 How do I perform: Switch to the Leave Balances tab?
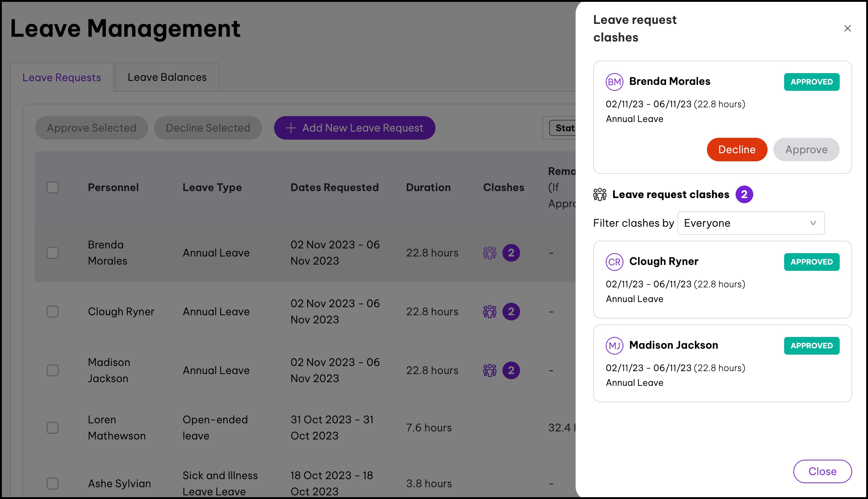click(167, 77)
